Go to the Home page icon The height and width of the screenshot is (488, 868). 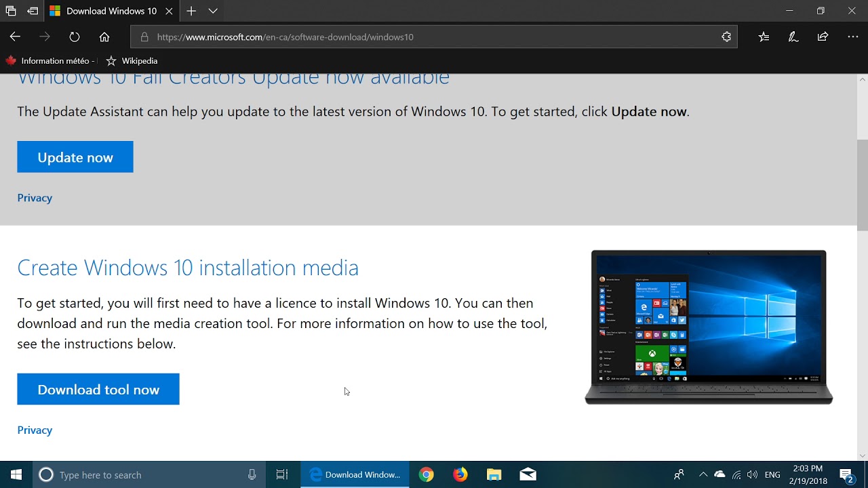click(104, 37)
